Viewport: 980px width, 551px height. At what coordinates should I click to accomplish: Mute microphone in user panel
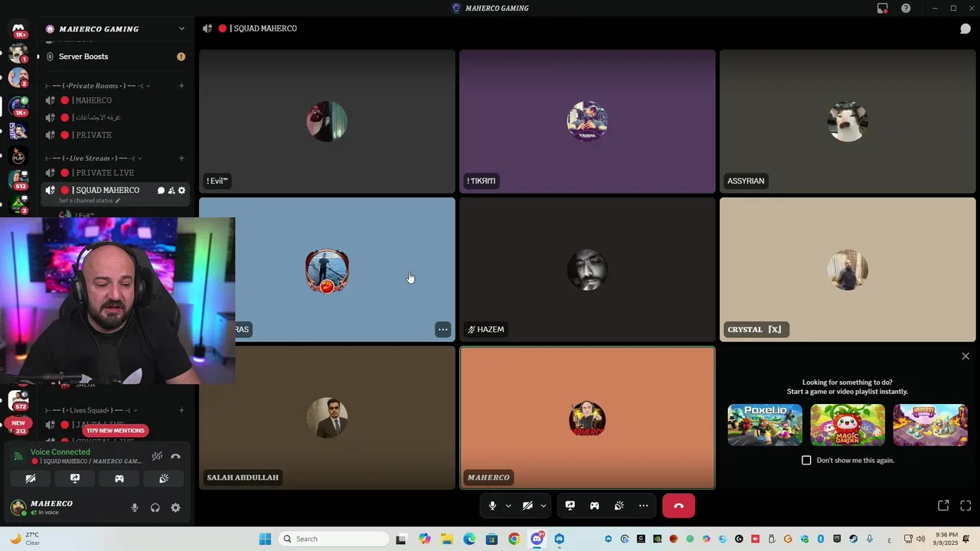click(135, 507)
